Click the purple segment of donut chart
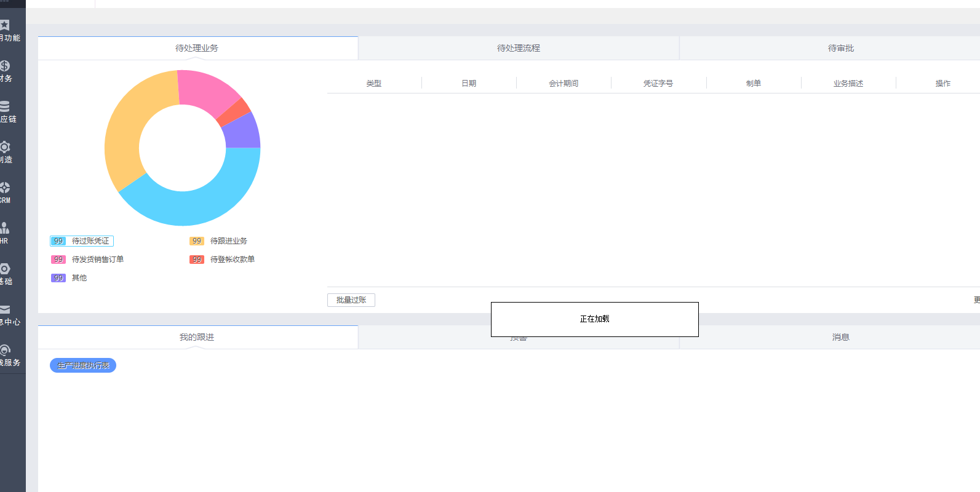980x492 pixels. (x=242, y=133)
